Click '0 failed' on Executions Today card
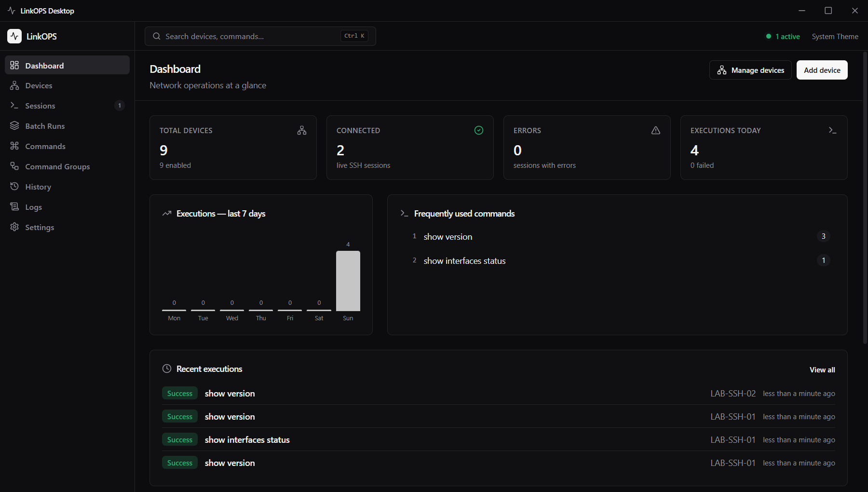Viewport: 868px width, 492px height. click(x=702, y=165)
